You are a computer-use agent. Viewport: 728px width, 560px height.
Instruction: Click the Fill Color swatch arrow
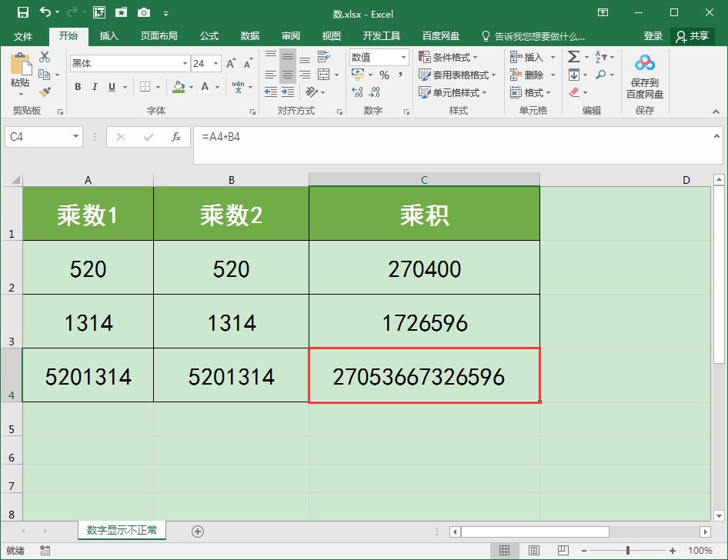[x=190, y=87]
